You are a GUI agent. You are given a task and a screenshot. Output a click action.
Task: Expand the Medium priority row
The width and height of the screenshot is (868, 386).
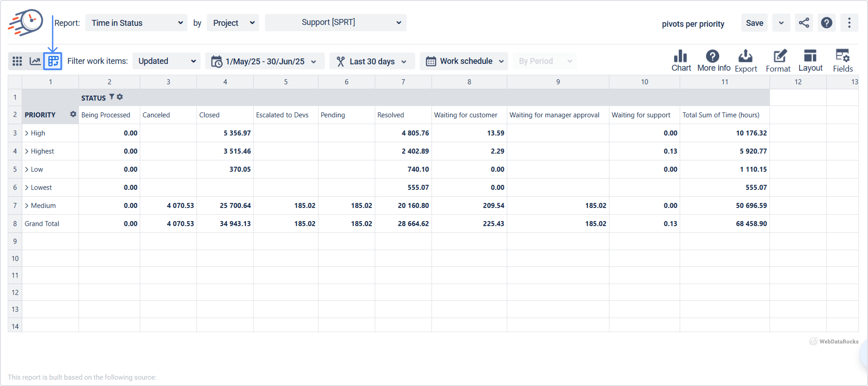27,205
